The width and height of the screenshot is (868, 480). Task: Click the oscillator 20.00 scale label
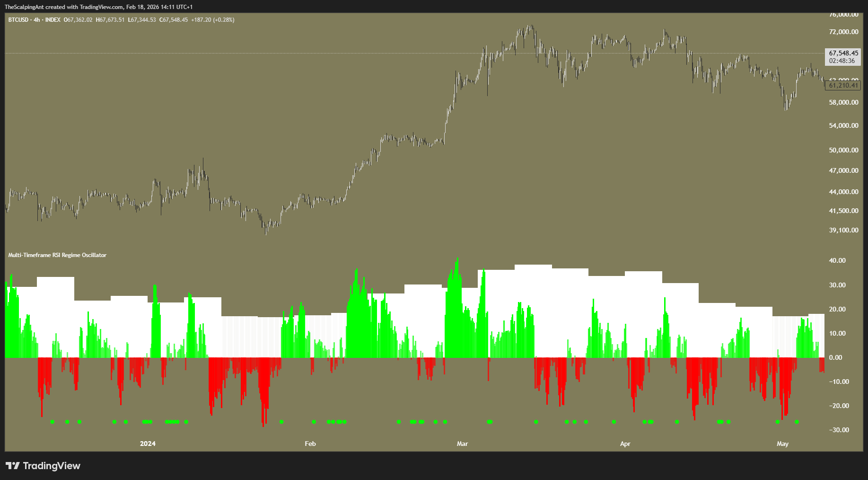click(837, 310)
